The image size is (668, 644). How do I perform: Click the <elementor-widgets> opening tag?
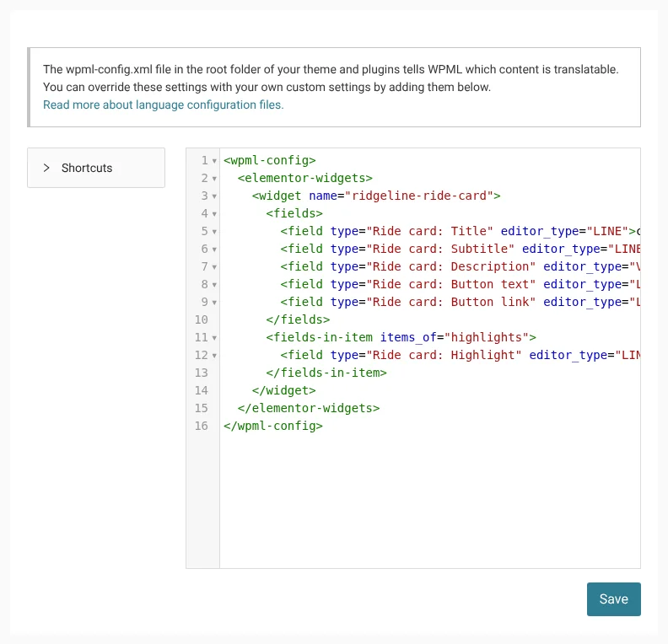coord(305,178)
